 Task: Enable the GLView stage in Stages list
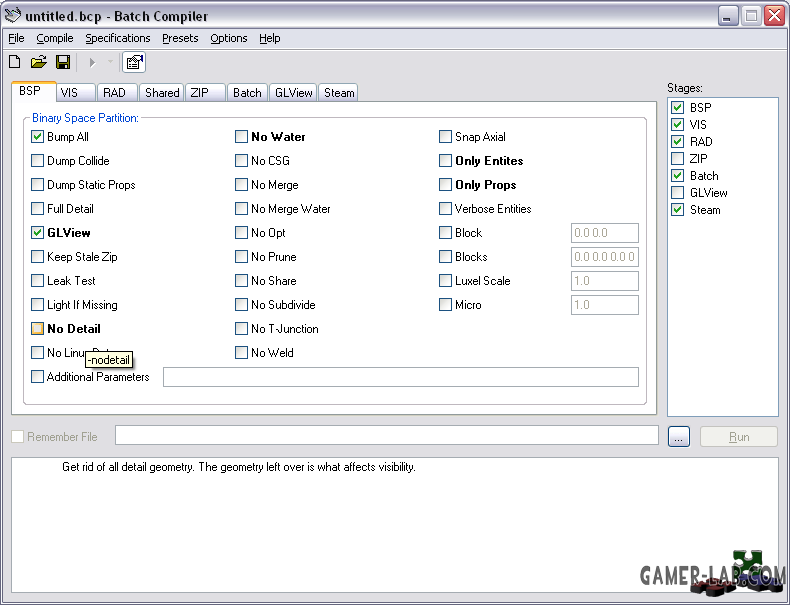point(678,193)
